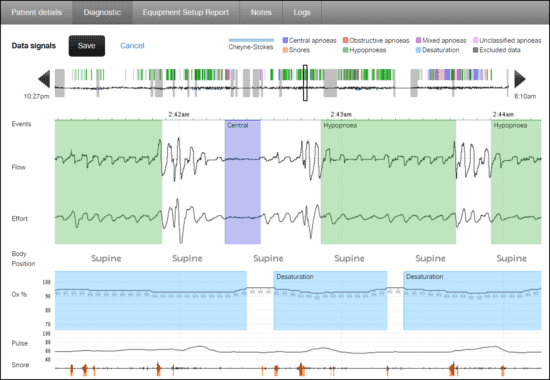Click the overview timeline position box
The height and width of the screenshot is (380, 550).
(x=305, y=83)
